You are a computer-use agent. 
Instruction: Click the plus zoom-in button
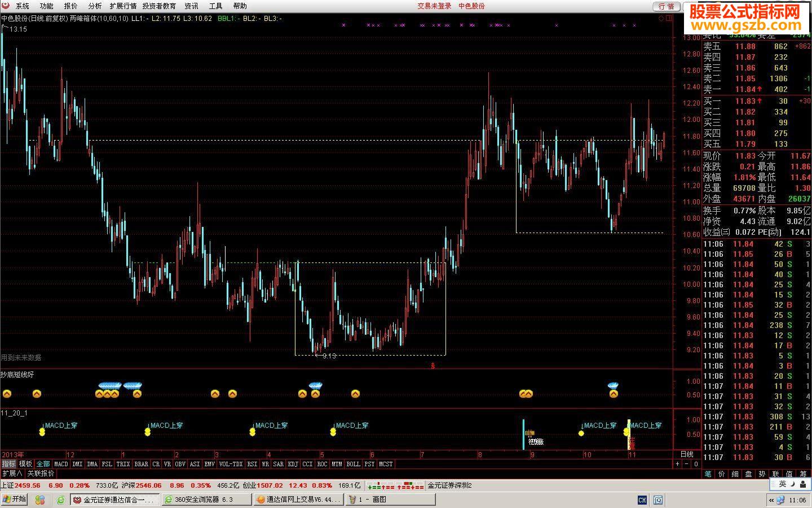tap(677, 464)
